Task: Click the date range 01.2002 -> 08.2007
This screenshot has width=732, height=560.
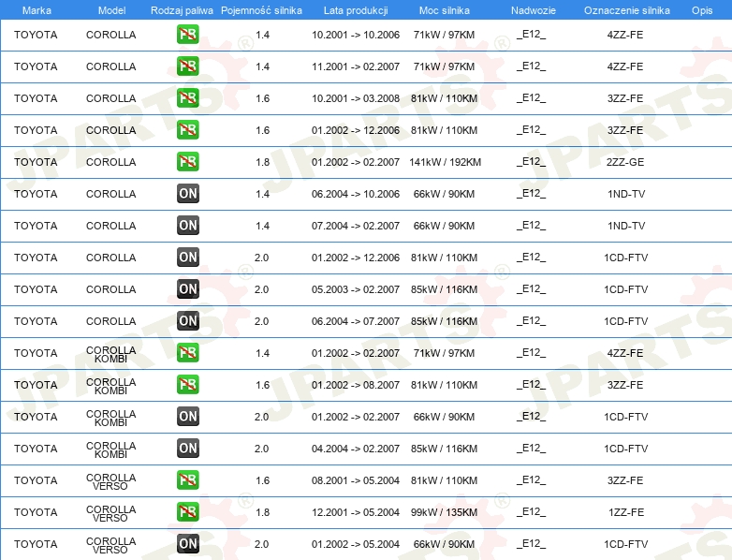Action: tap(356, 385)
